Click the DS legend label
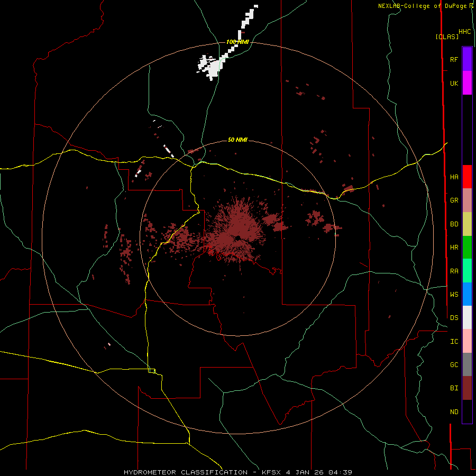The height and width of the screenshot is (476, 476). pos(454,318)
